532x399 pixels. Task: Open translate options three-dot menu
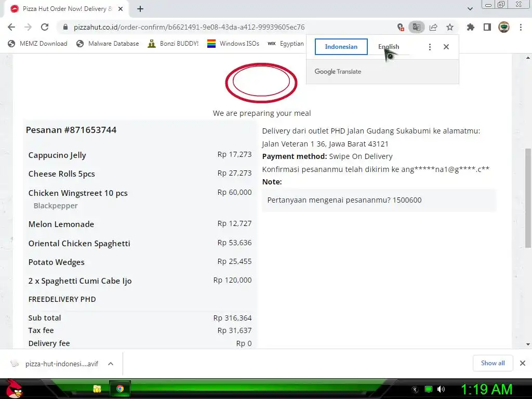tap(430, 47)
